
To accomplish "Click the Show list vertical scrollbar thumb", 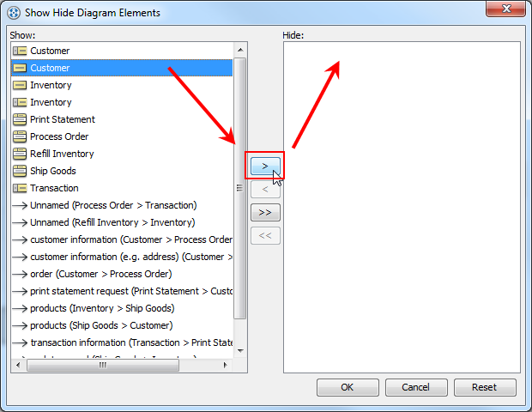I will [x=240, y=188].
